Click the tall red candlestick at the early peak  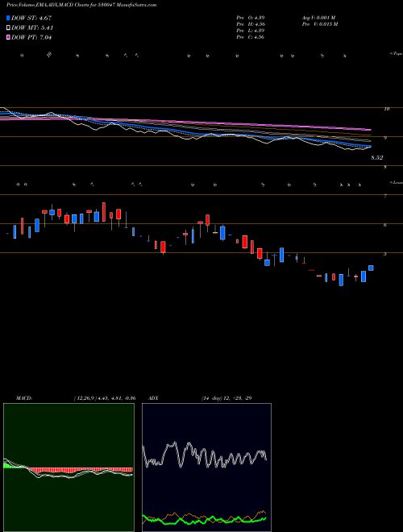(104, 212)
